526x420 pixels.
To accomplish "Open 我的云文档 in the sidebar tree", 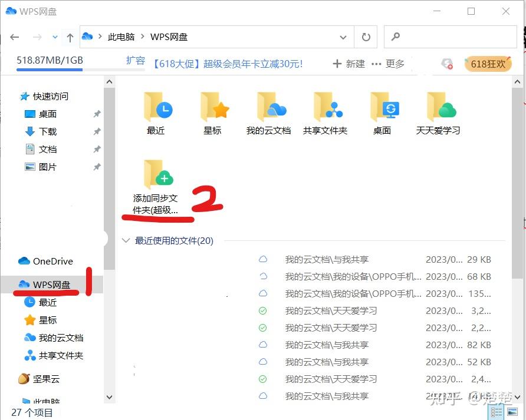I will [54, 338].
